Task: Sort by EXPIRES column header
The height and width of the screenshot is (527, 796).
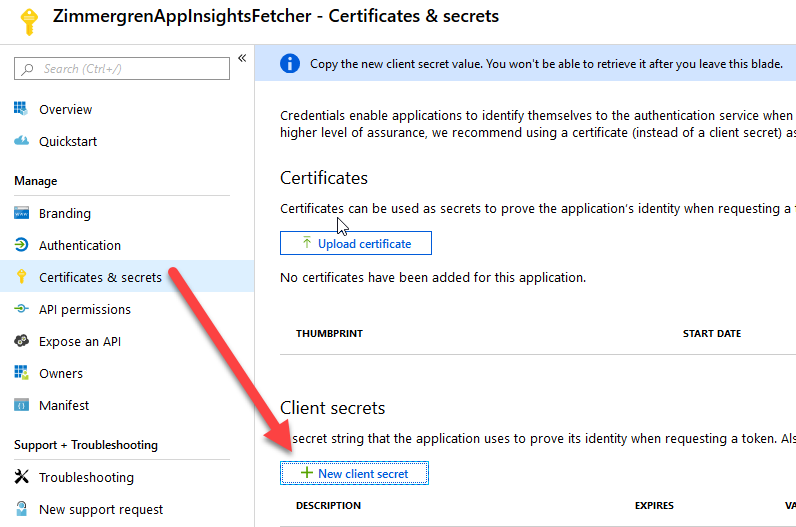Action: (654, 505)
